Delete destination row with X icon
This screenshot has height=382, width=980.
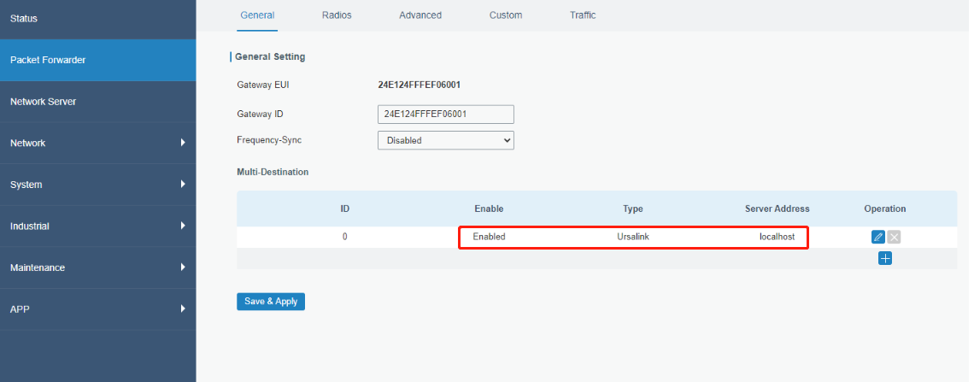click(x=894, y=237)
